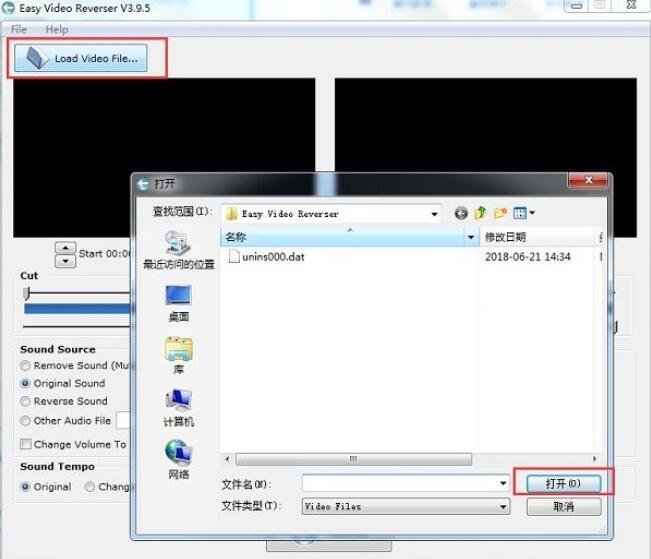
Task: Go up one folder level
Action: pyautogui.click(x=481, y=213)
